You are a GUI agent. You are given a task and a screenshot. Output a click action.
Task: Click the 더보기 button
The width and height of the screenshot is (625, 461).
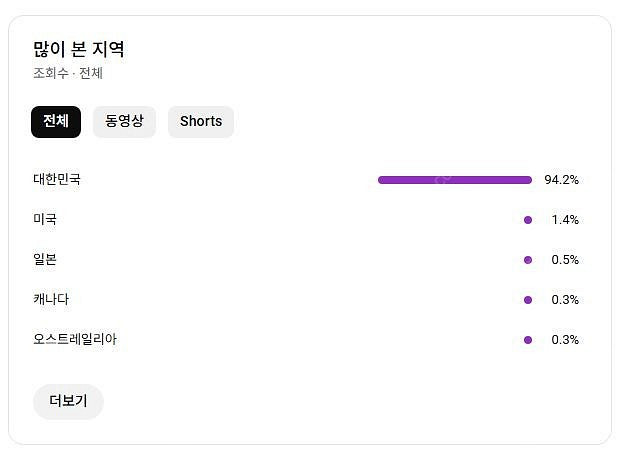coord(68,402)
